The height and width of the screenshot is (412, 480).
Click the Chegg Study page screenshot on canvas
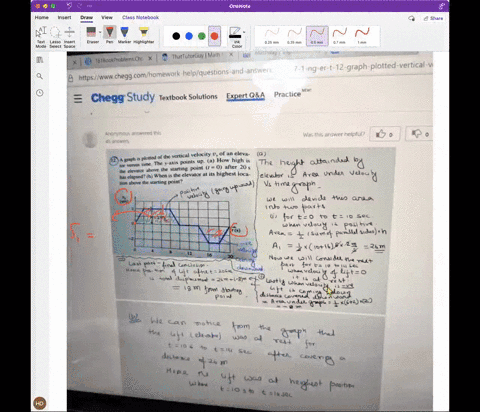click(250, 232)
